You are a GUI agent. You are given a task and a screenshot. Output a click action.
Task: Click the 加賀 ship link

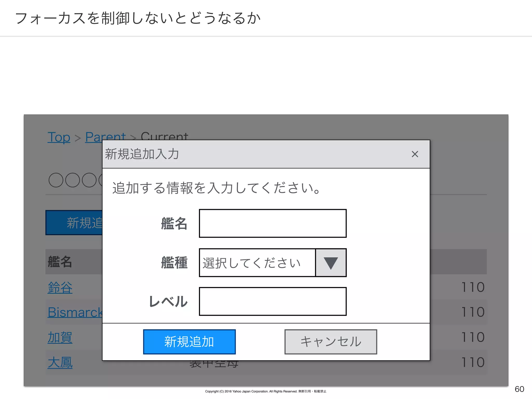point(60,337)
